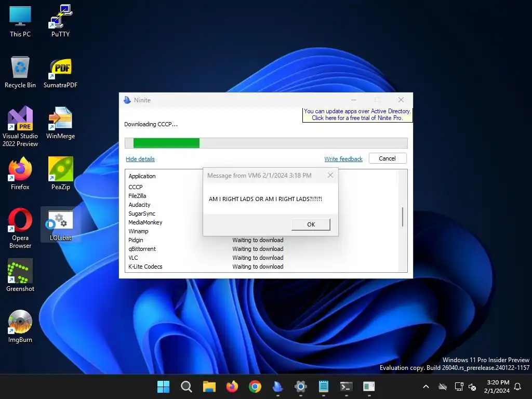Select the Recycle Bin icon

20,72
